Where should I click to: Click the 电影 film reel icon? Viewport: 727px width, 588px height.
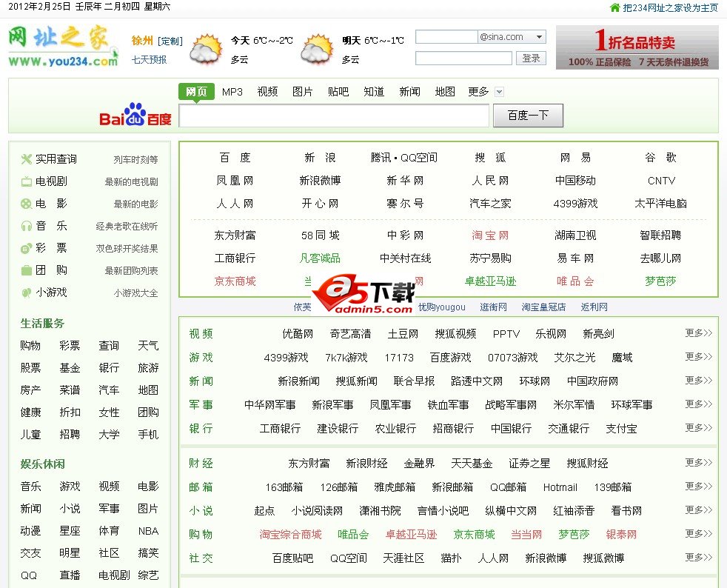coord(27,204)
